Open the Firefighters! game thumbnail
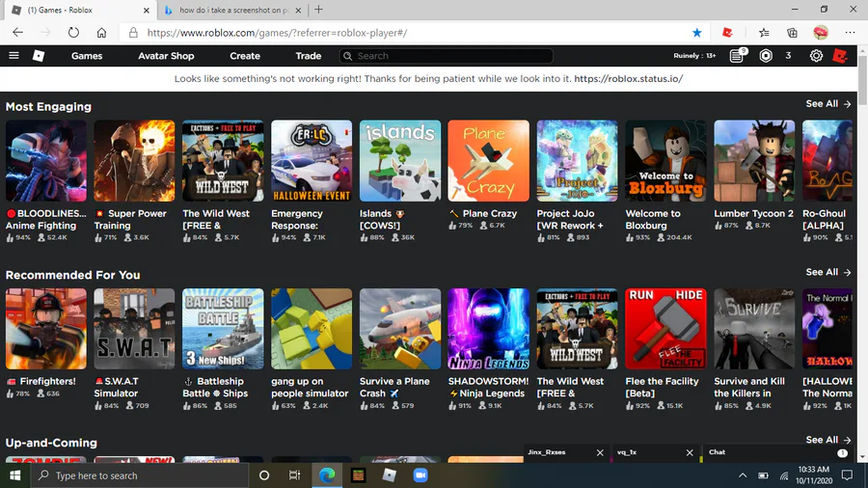 coord(46,329)
